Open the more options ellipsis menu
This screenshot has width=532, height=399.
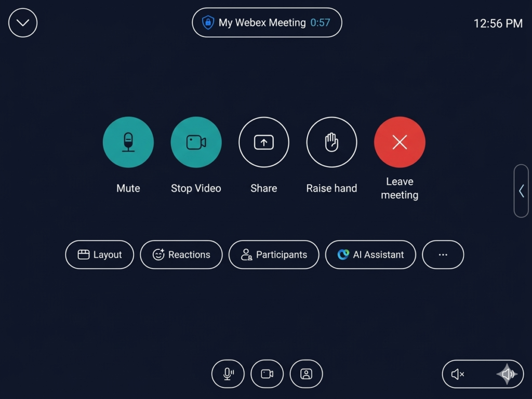443,255
